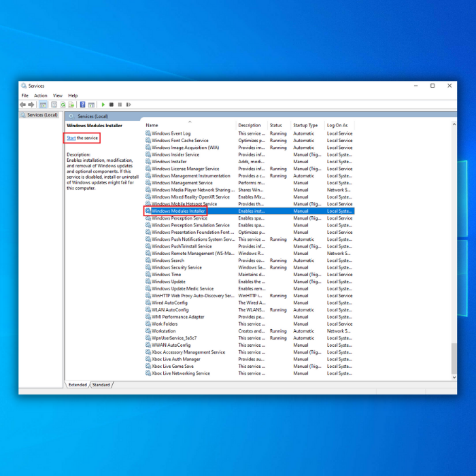The height and width of the screenshot is (476, 476).
Task: Select Windows Perception Service
Action: pyautogui.click(x=250, y=218)
